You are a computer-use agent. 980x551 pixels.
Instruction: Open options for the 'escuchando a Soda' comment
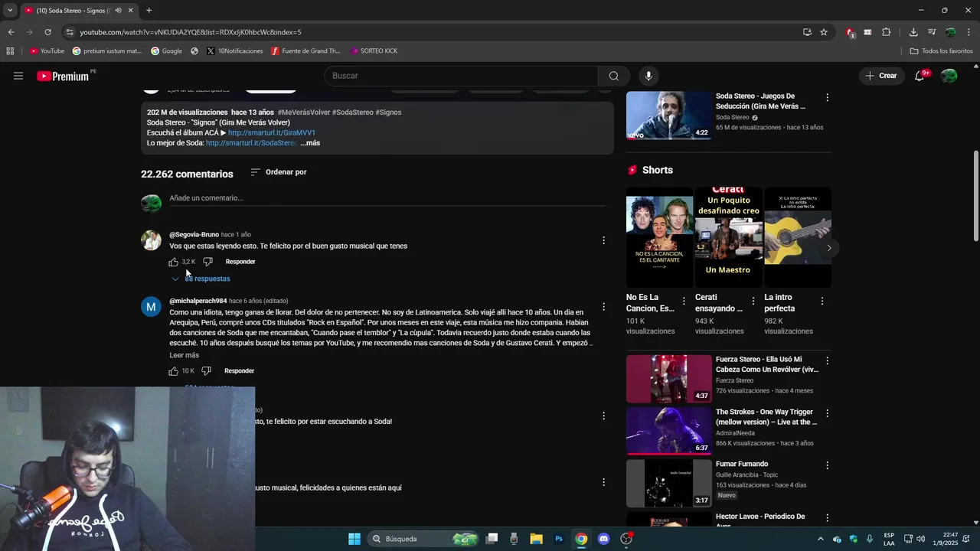[603, 416]
